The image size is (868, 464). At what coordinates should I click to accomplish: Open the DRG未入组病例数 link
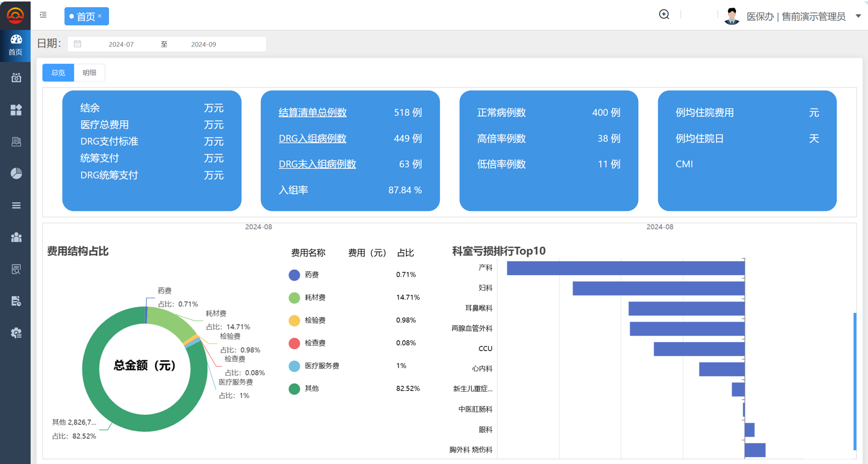(317, 164)
